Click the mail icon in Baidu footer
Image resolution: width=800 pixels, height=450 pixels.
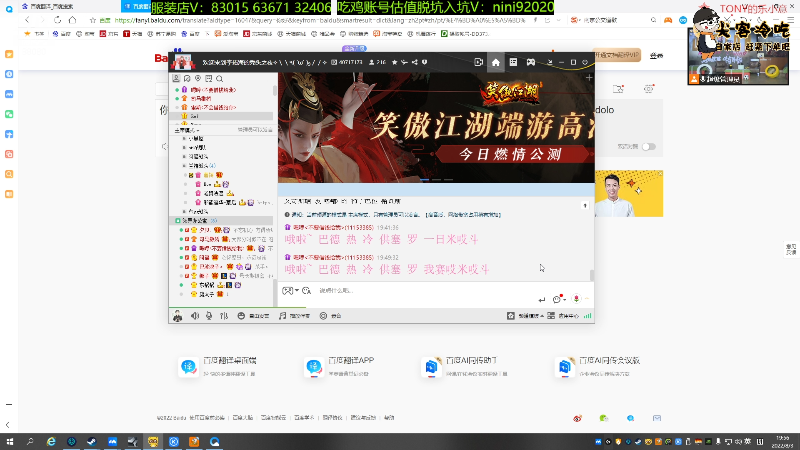[657, 418]
